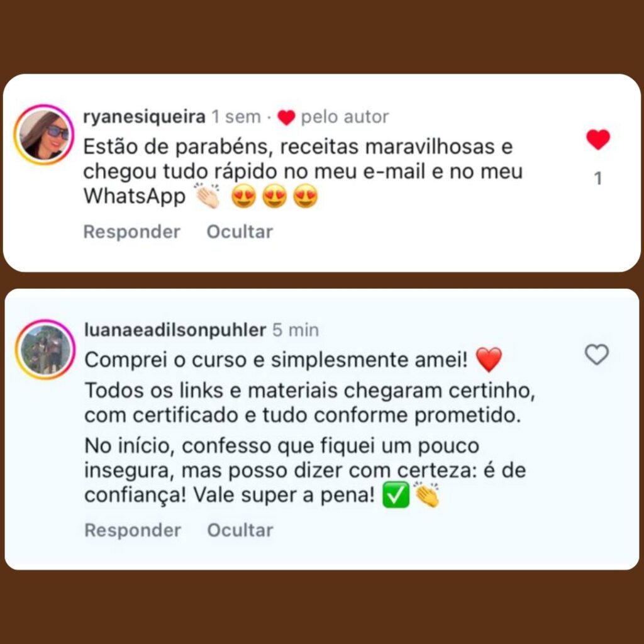Click the red heart emoji after 'amei!'
This screenshot has width=644, height=644.
pyautogui.click(x=489, y=359)
